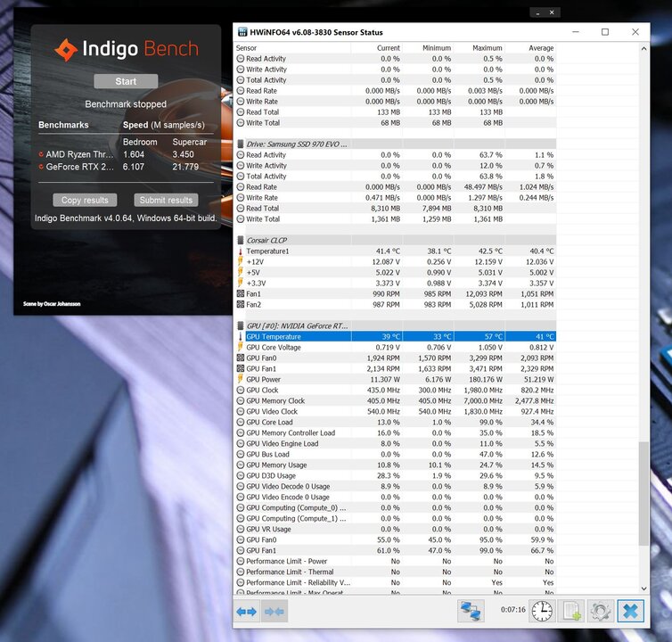Screen dimensions: 672x642
Task: Minimize the HWiNFO64 Sensor Status window
Action: point(576,32)
